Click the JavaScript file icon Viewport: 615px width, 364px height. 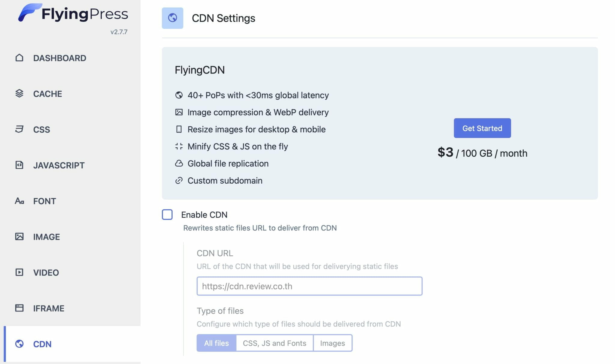19,165
